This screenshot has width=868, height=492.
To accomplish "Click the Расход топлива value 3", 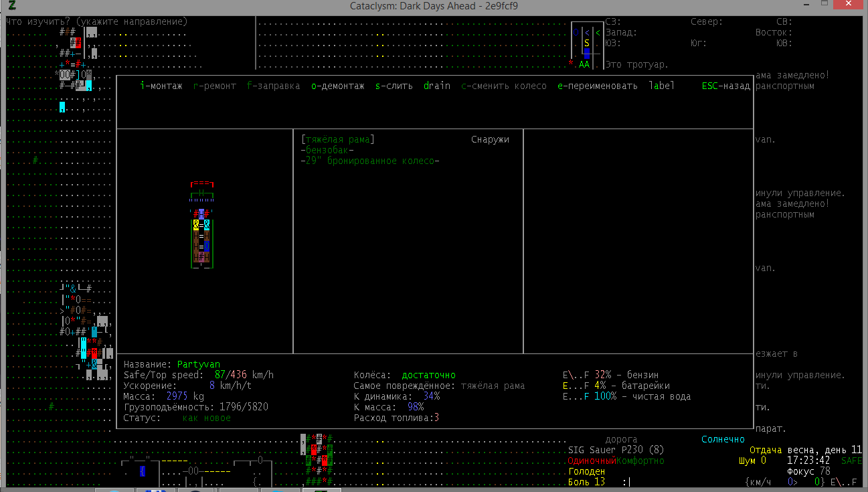I will [437, 418].
